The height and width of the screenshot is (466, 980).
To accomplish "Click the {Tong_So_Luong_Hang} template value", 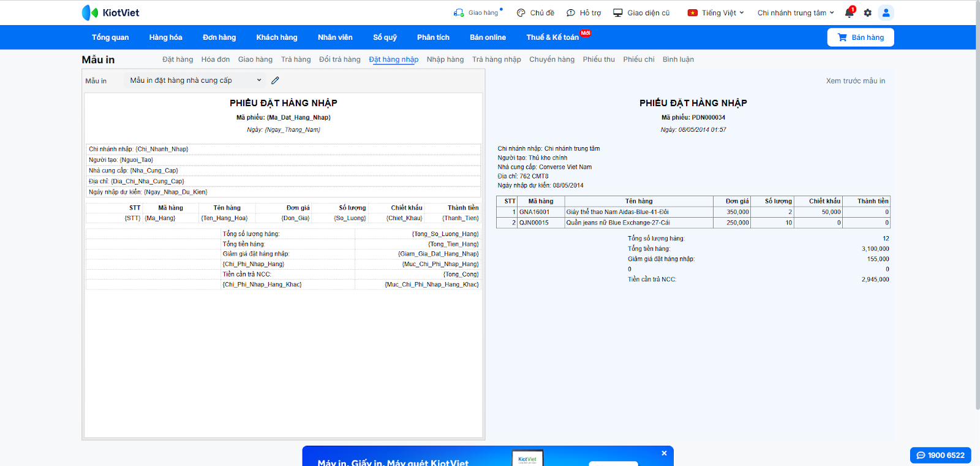I will click(x=445, y=234).
